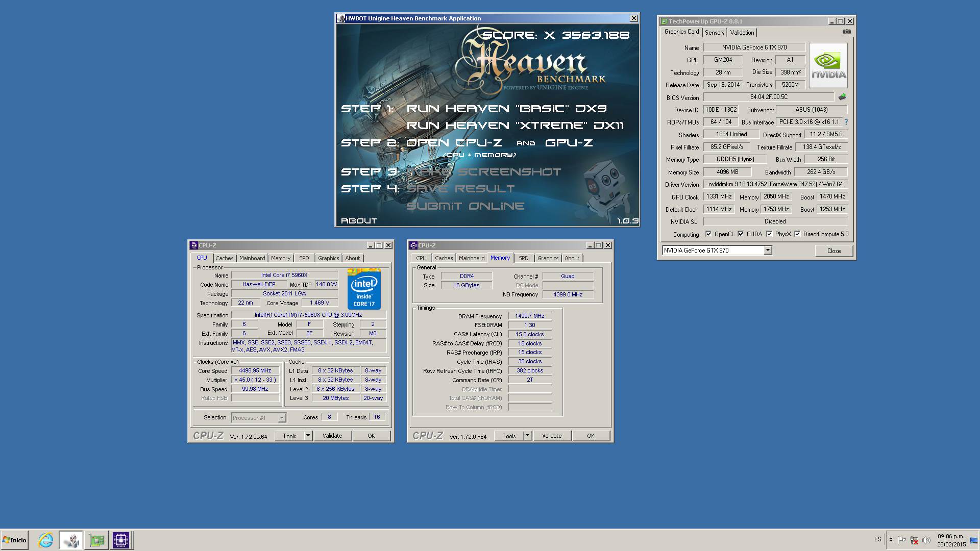
Task: Click the show desktop icon in tray corner
Action: pyautogui.click(x=974, y=540)
